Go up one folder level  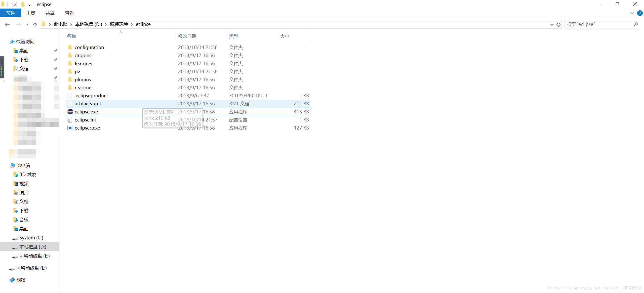click(35, 24)
